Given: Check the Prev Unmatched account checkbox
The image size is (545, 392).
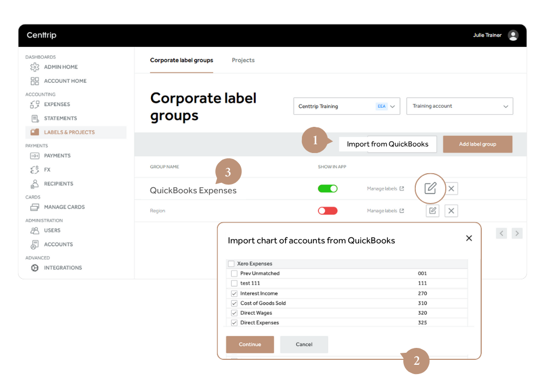Looking at the screenshot, I should (234, 274).
